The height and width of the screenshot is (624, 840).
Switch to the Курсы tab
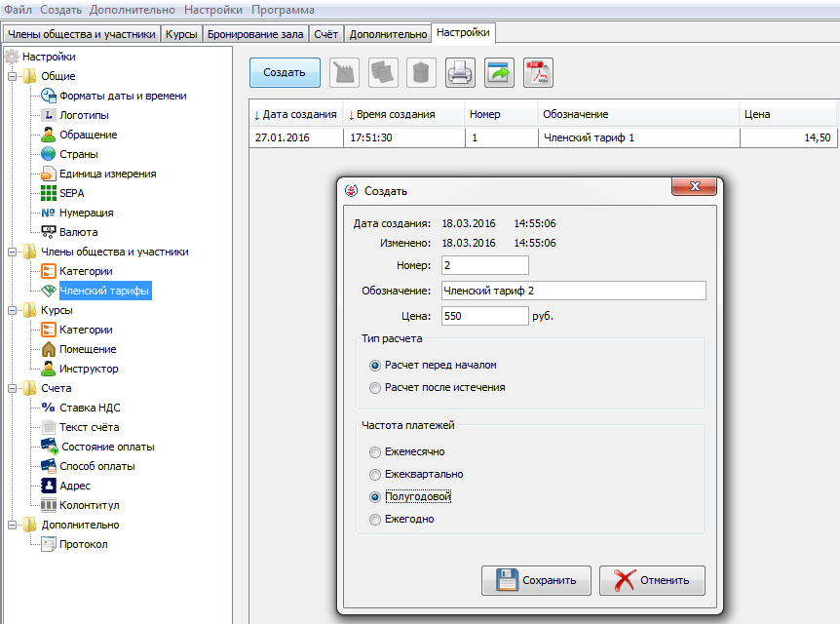[181, 34]
